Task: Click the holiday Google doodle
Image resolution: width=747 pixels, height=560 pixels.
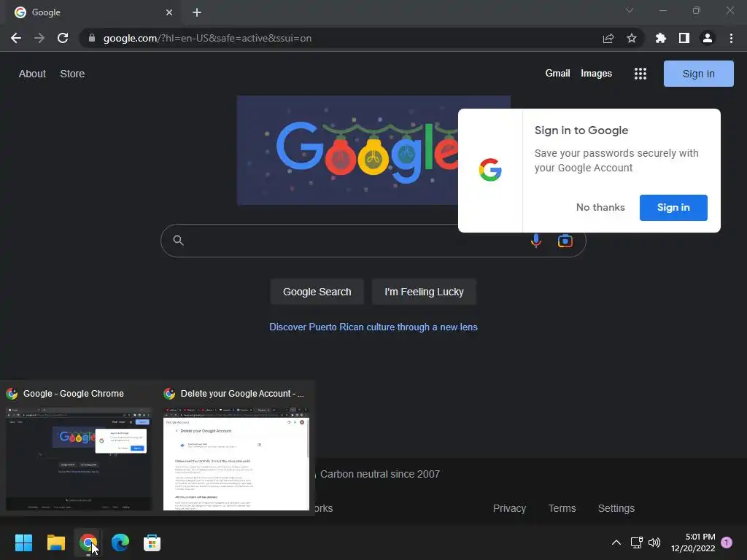Action: [x=347, y=150]
